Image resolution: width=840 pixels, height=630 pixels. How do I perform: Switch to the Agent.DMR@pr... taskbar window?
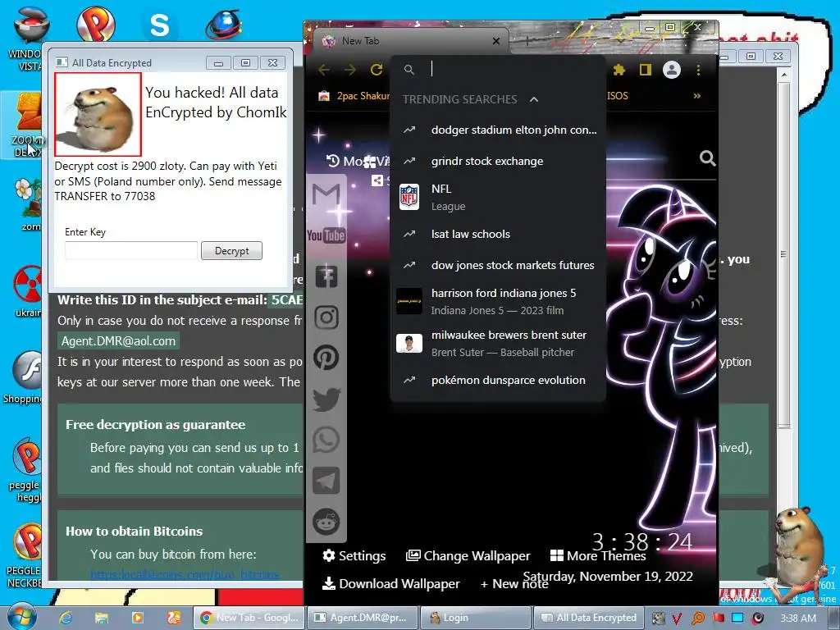click(361, 618)
